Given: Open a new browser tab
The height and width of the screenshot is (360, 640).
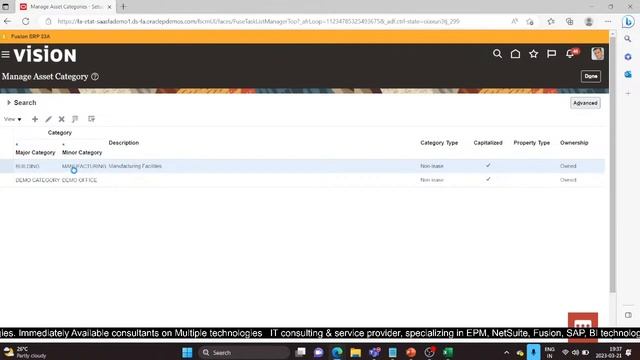Looking at the screenshot, I should (x=123, y=7).
